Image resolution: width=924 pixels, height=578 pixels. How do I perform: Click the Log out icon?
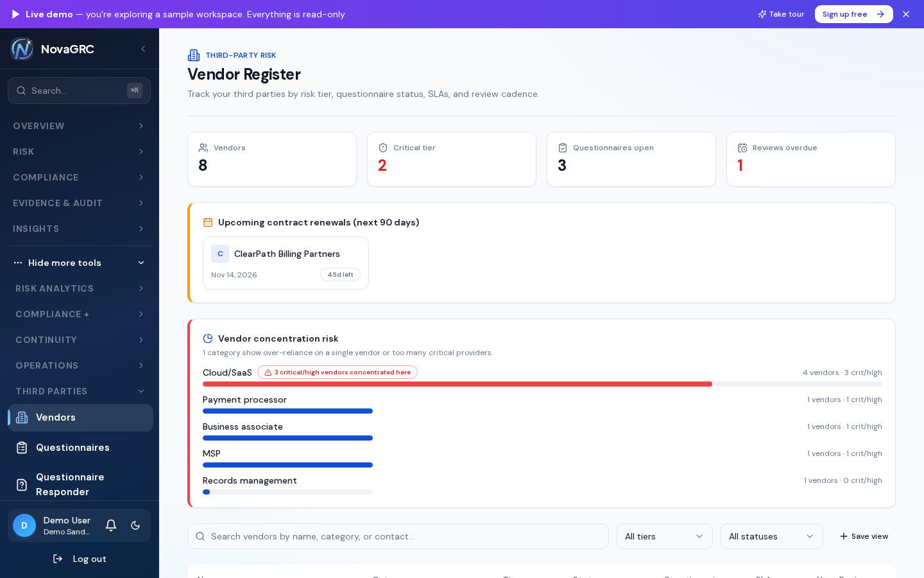coord(58,559)
